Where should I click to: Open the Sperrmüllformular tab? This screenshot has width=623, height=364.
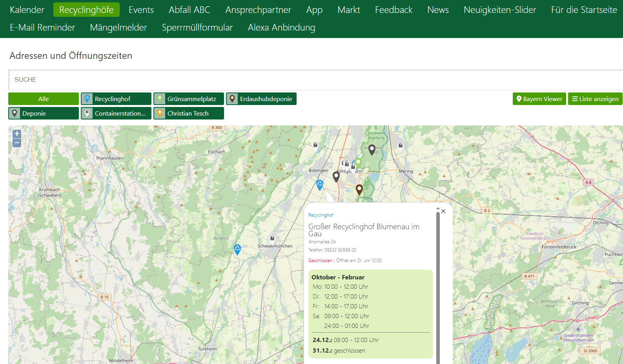pos(197,27)
